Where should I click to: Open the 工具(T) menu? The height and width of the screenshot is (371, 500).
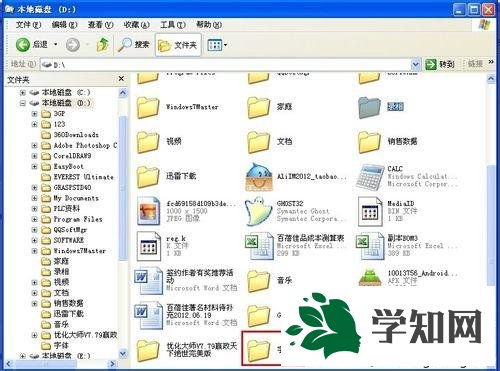pyautogui.click(x=173, y=25)
